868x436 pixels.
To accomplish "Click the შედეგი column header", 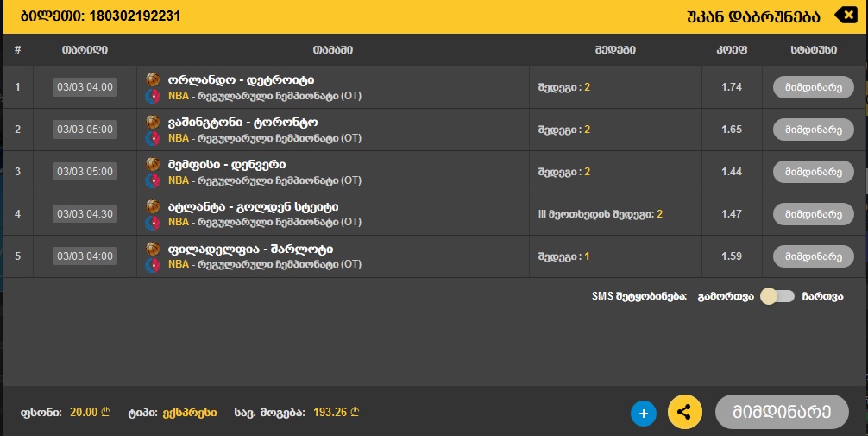I will click(x=615, y=50).
